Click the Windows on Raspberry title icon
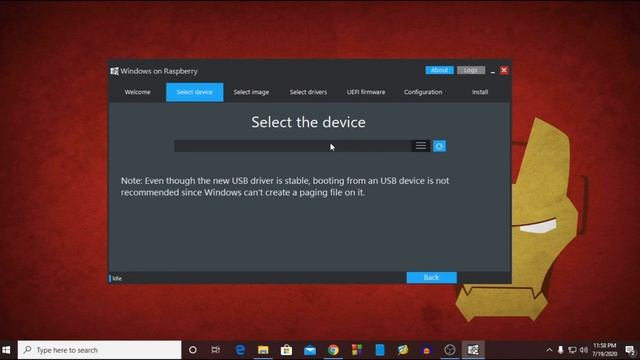The image size is (640, 360). pyautogui.click(x=115, y=71)
